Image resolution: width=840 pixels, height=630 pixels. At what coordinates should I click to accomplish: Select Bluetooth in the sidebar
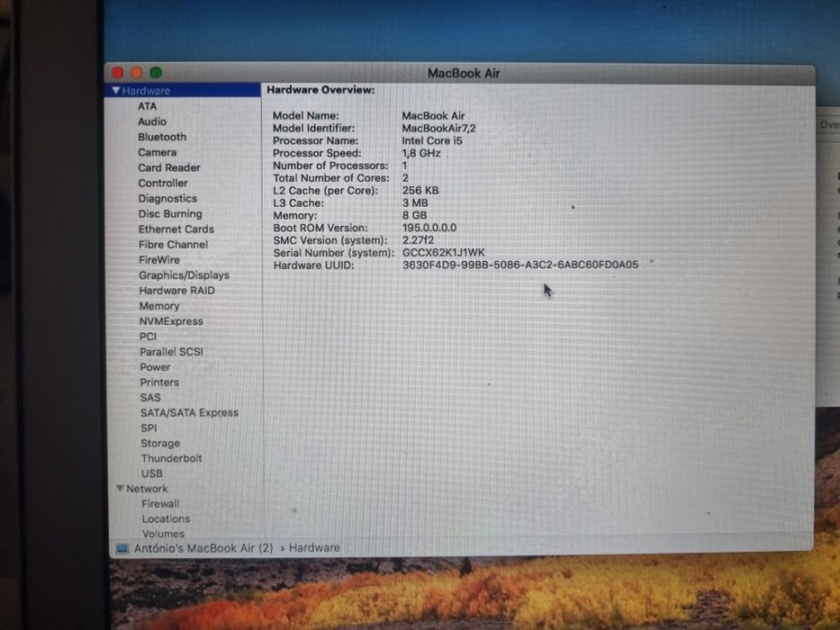[162, 137]
